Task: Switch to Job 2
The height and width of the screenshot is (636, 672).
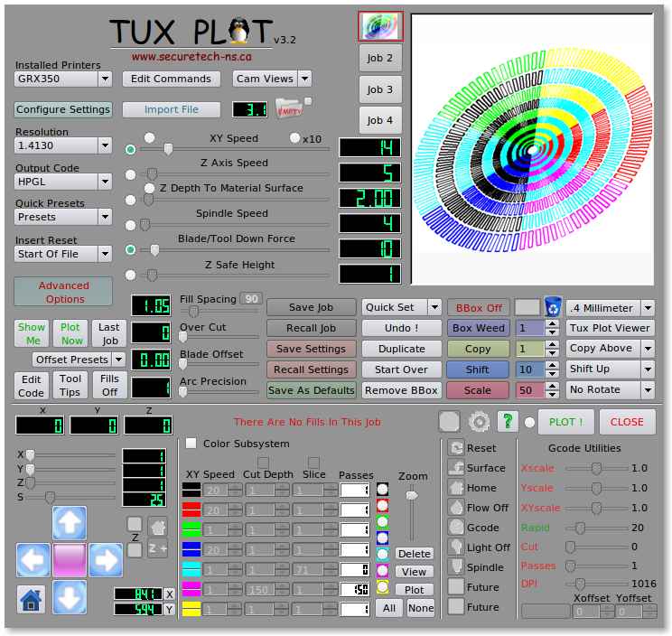Action: click(x=380, y=59)
